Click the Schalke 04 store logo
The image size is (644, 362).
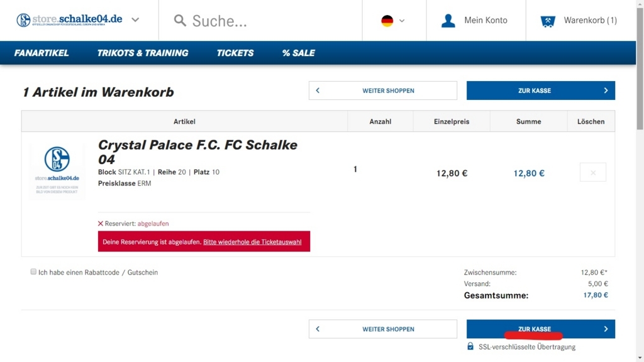[x=69, y=19]
